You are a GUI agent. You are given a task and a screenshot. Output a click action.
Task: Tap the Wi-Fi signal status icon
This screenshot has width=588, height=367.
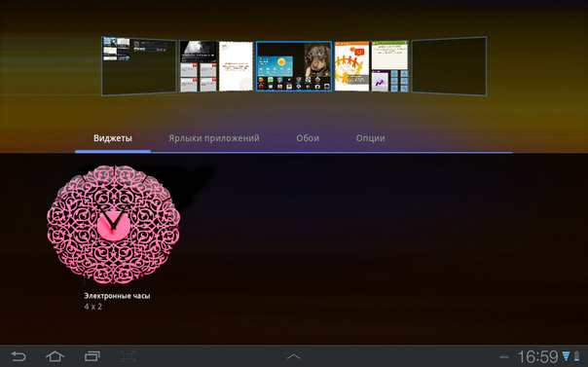click(566, 356)
